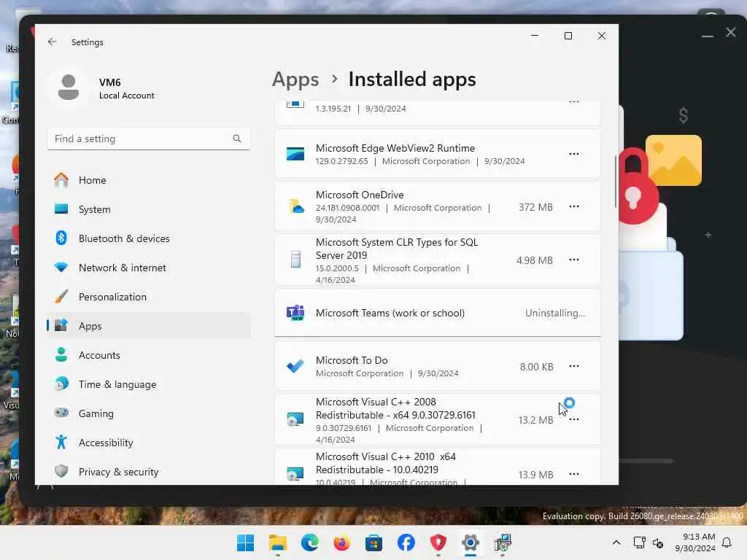The width and height of the screenshot is (747, 560).
Task: Open Gaming settings
Action: click(149, 413)
